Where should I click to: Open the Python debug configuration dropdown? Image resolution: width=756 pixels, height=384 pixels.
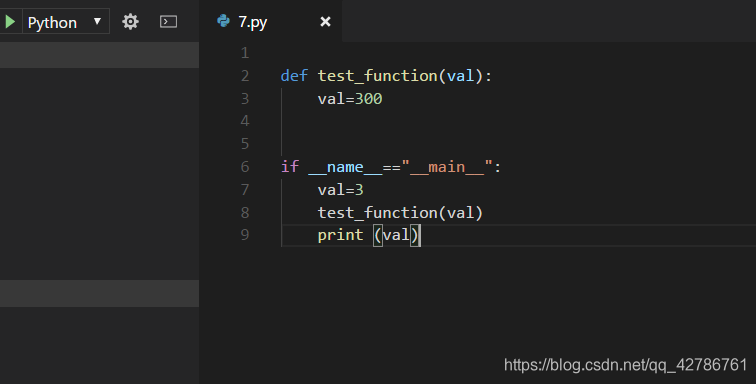click(x=66, y=22)
